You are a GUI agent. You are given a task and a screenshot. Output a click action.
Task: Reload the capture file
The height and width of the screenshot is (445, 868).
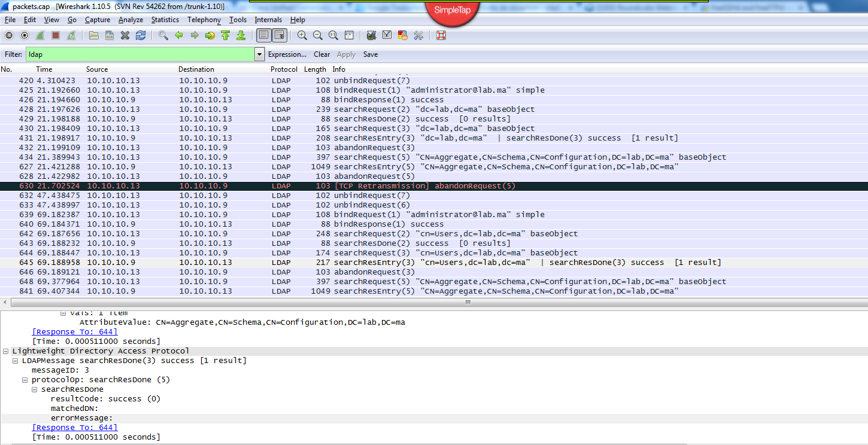click(x=141, y=36)
